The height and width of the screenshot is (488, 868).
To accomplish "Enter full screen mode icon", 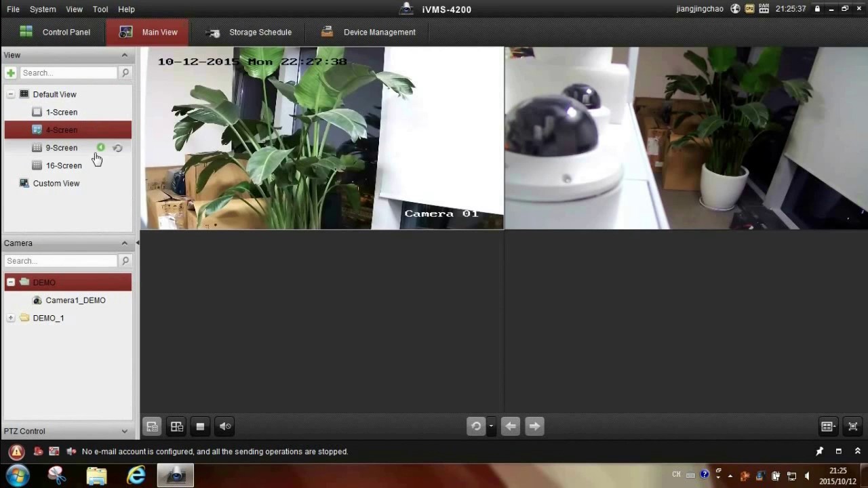I will pos(852,426).
